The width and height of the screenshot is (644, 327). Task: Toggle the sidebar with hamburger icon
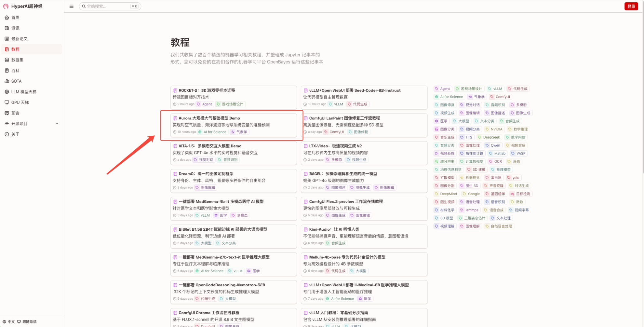[72, 6]
